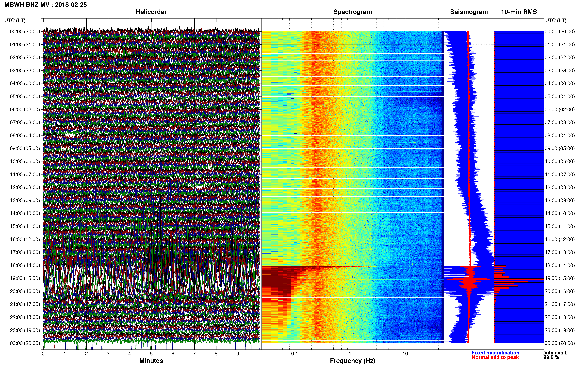Image resolution: width=588 pixels, height=368 pixels.
Task: Click the 'Data avail.' label
Action: click(555, 353)
